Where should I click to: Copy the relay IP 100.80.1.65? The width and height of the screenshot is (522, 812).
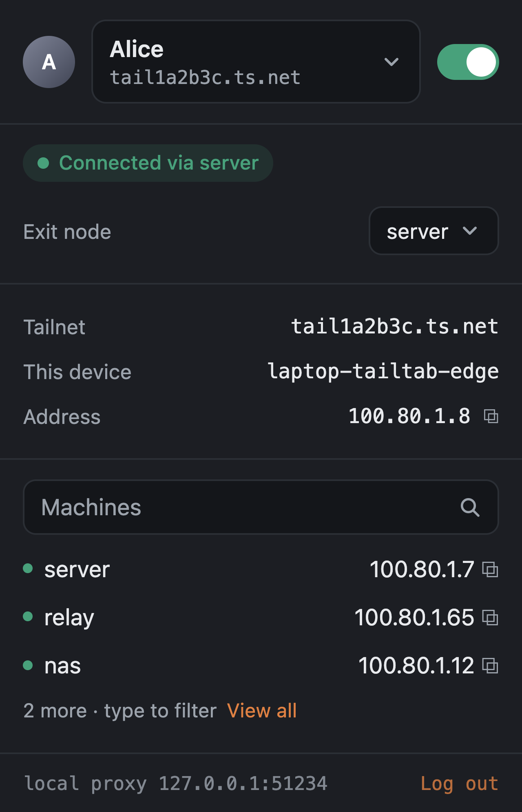tap(490, 618)
